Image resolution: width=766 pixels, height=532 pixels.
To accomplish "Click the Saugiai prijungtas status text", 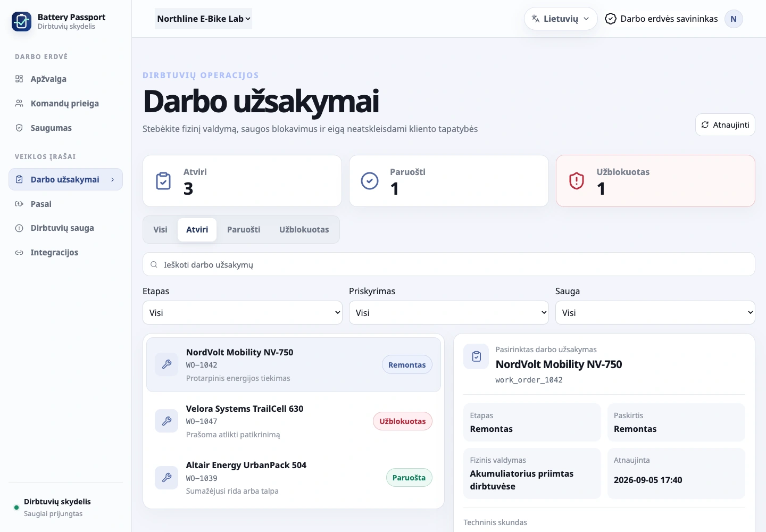I will (53, 514).
